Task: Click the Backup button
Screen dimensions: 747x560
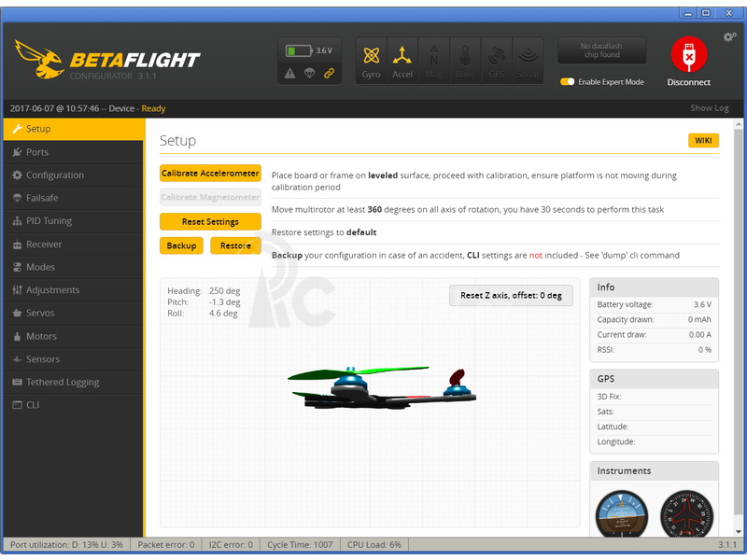Action: point(181,245)
